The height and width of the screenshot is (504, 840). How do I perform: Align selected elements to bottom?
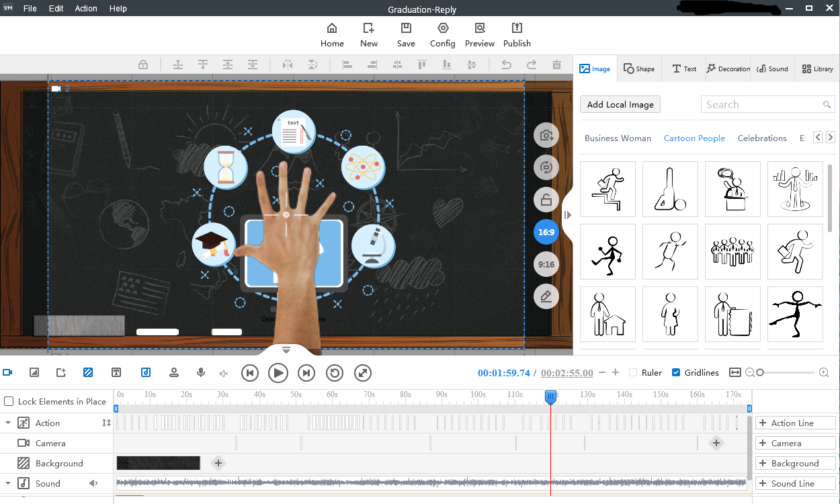(446, 65)
